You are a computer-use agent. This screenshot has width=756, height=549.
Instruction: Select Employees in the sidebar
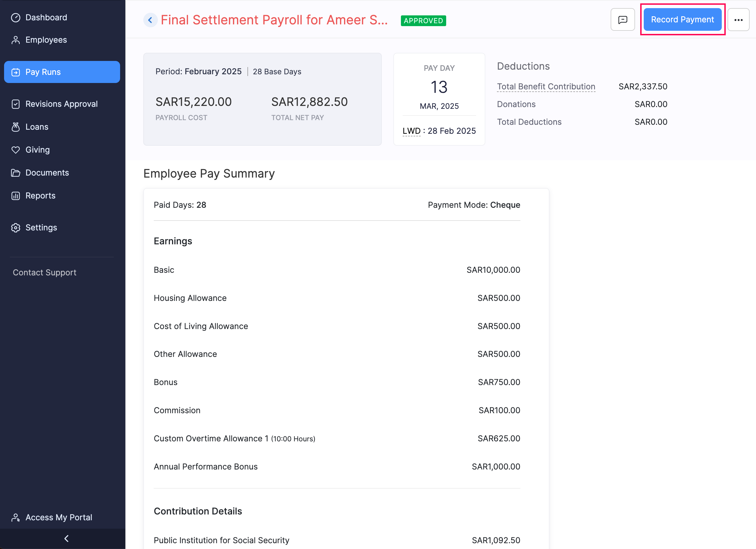[x=46, y=40]
